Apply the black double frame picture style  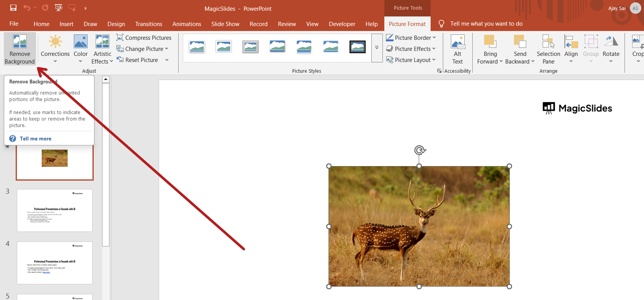(358, 47)
